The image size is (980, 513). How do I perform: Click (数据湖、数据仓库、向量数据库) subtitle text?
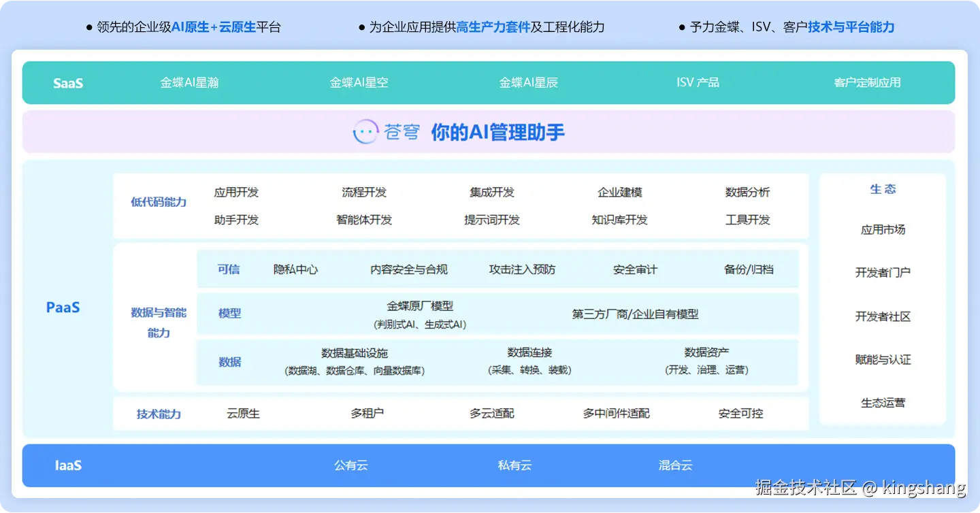coord(355,371)
